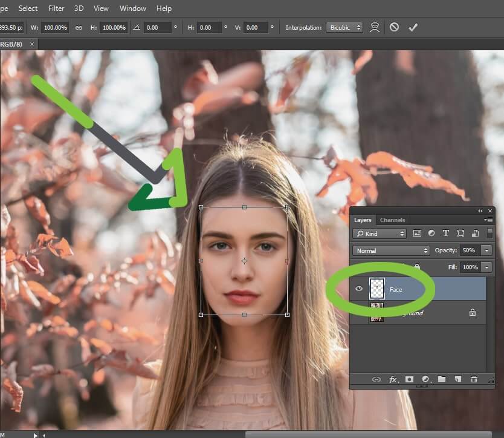Image resolution: width=504 pixels, height=438 pixels.
Task: Create a new layer group
Action: [442, 379]
